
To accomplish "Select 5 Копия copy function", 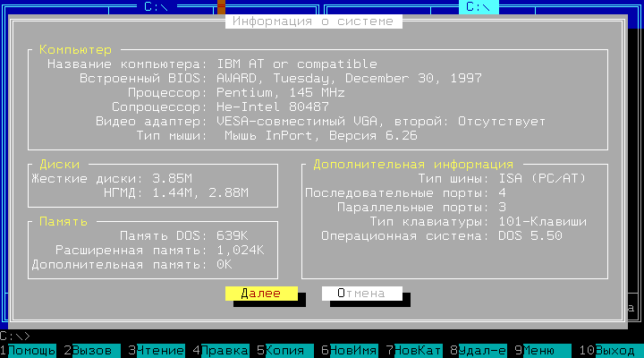I will [286, 350].
